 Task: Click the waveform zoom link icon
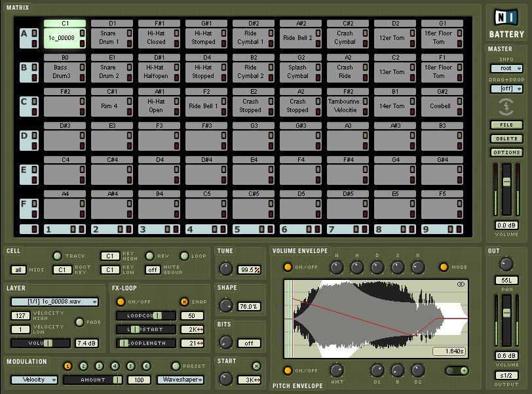pos(461,285)
